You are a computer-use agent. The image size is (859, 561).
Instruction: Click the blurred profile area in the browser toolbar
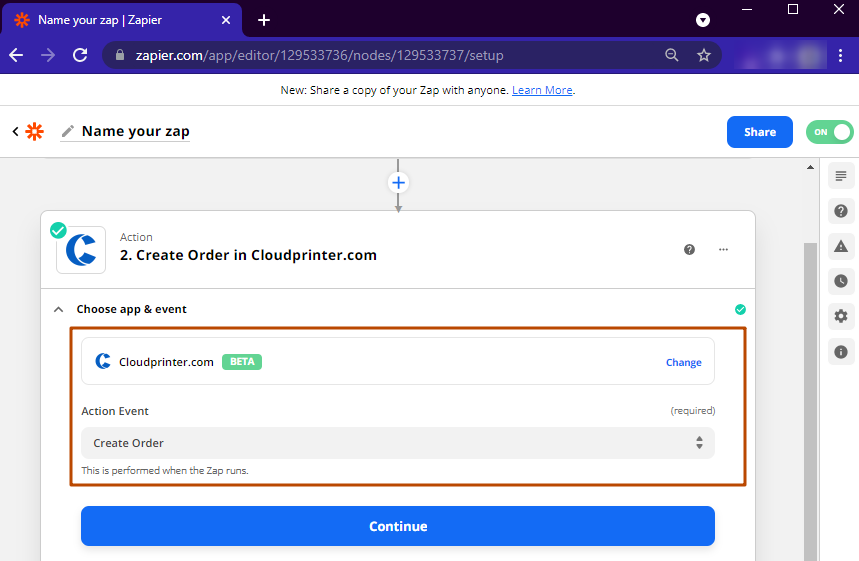pos(781,55)
